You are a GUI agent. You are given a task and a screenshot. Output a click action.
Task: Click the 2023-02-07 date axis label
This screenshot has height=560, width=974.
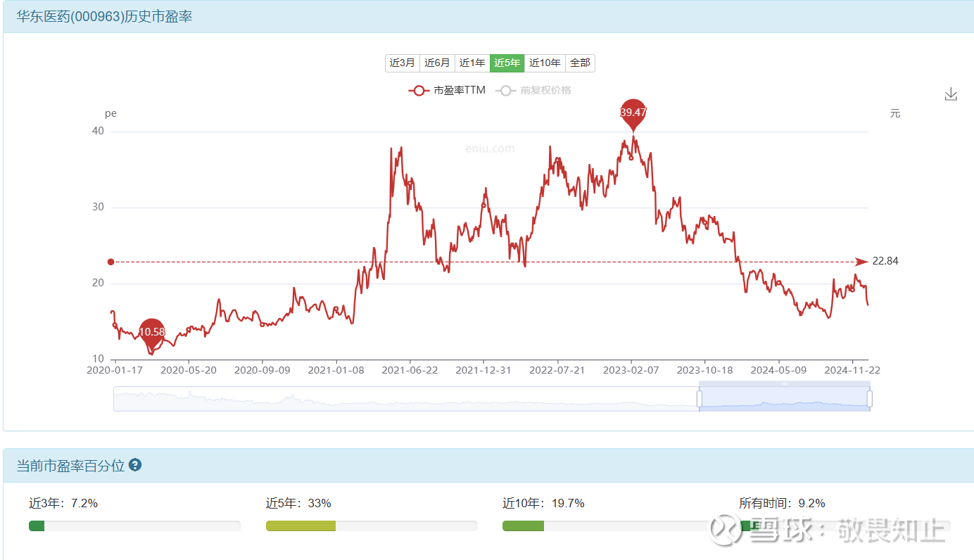pos(632,369)
